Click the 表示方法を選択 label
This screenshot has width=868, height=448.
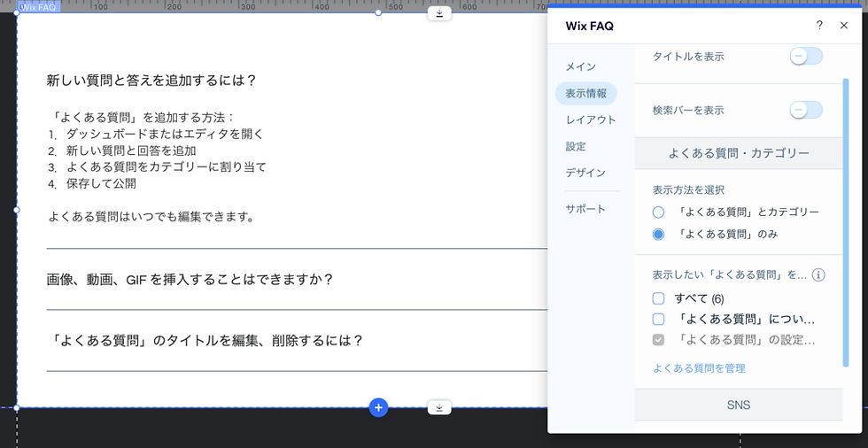(x=688, y=189)
